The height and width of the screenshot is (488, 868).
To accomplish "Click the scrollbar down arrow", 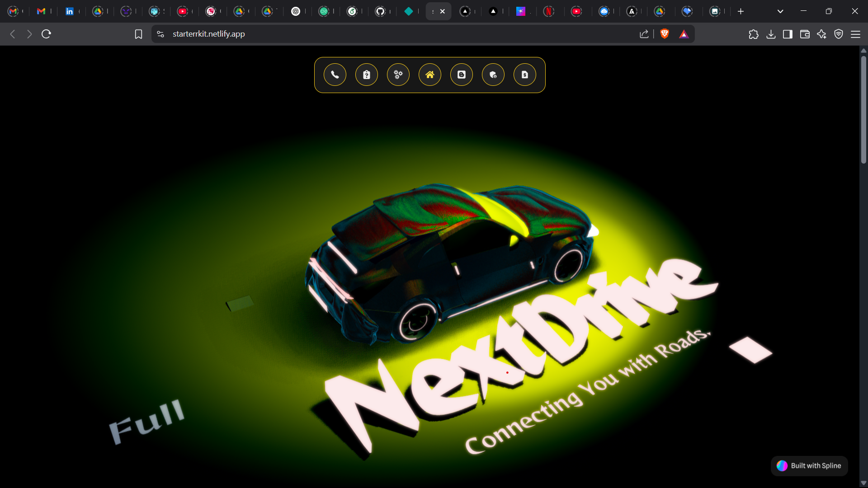I will click(x=863, y=483).
